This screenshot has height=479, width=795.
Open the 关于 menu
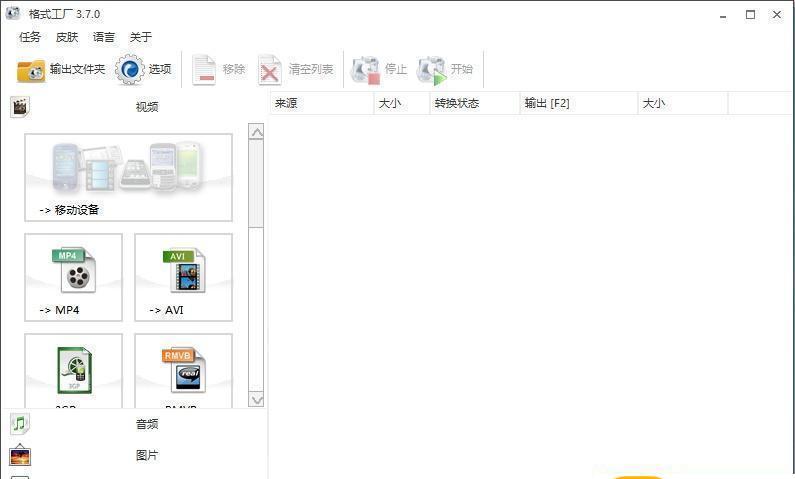(140, 37)
